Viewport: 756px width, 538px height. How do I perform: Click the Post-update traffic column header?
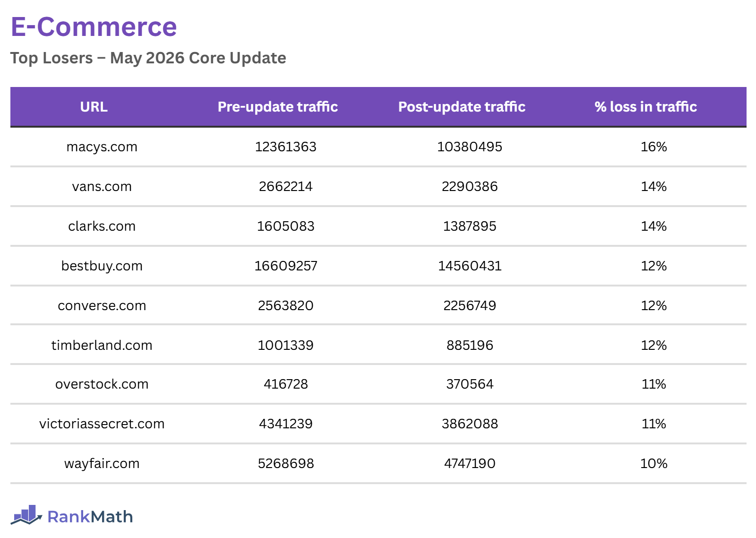point(462,107)
